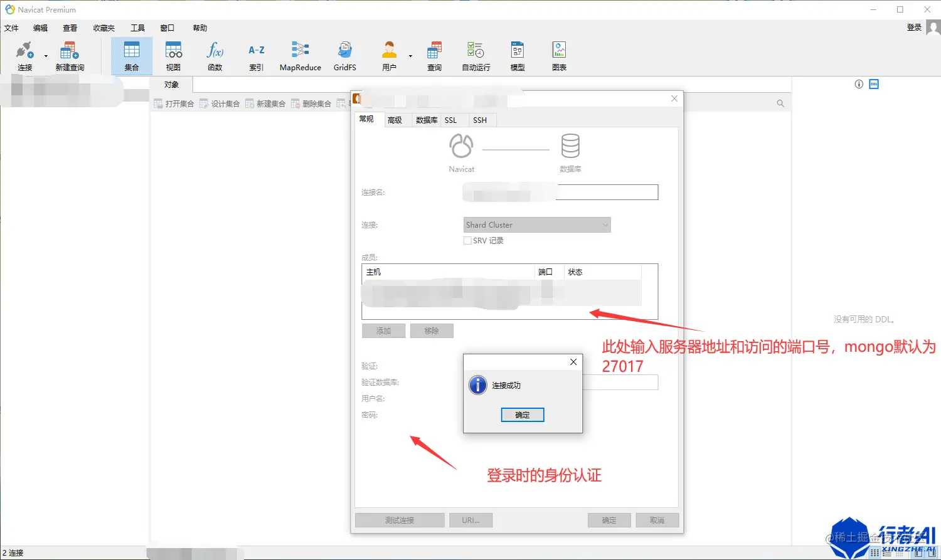This screenshot has width=941, height=560.
Task: Open the 窗口 menu
Action: click(167, 28)
